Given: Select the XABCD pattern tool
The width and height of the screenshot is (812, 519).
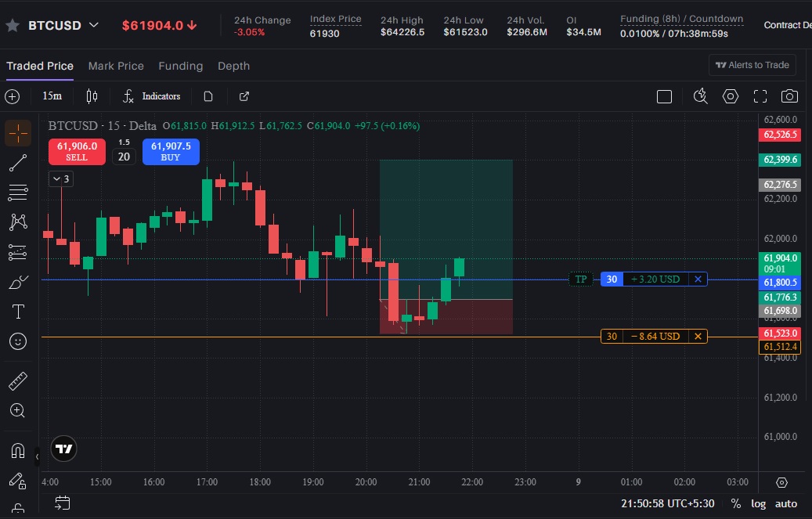Looking at the screenshot, I should (18, 222).
